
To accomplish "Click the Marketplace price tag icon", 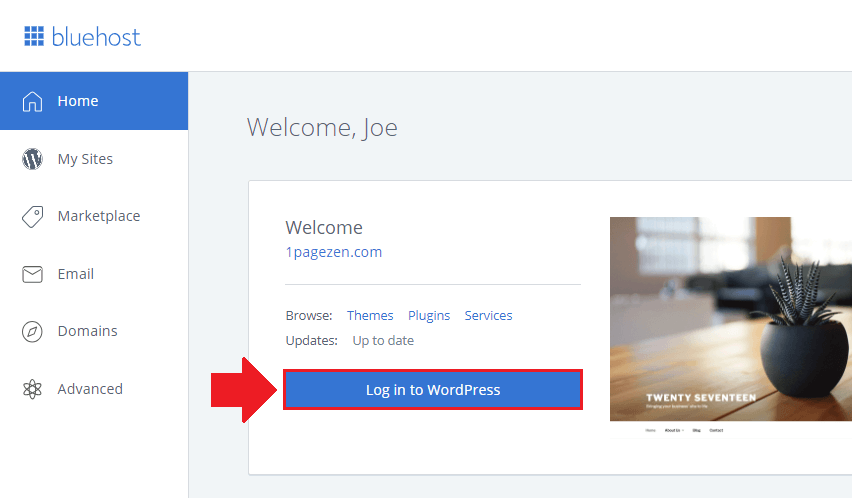I will (32, 217).
